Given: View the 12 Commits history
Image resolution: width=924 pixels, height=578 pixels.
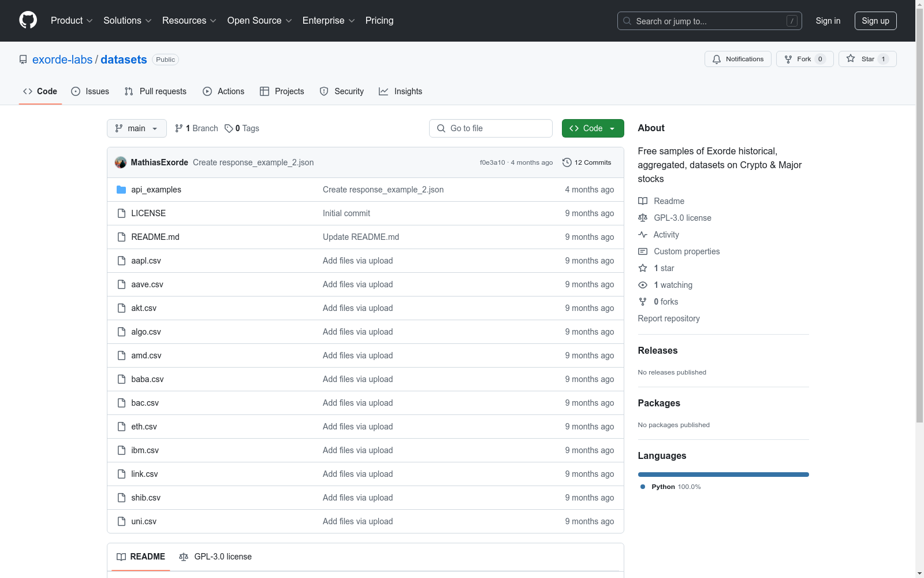Looking at the screenshot, I should (587, 162).
